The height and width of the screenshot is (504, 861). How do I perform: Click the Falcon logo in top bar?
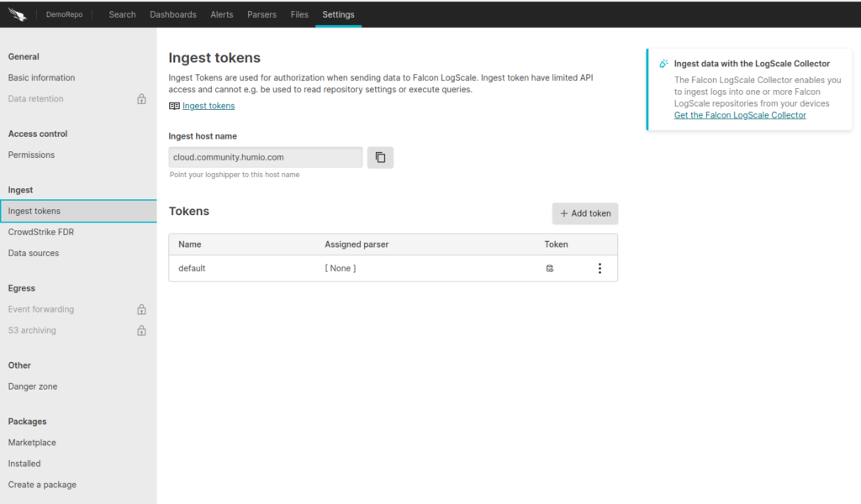click(x=17, y=14)
